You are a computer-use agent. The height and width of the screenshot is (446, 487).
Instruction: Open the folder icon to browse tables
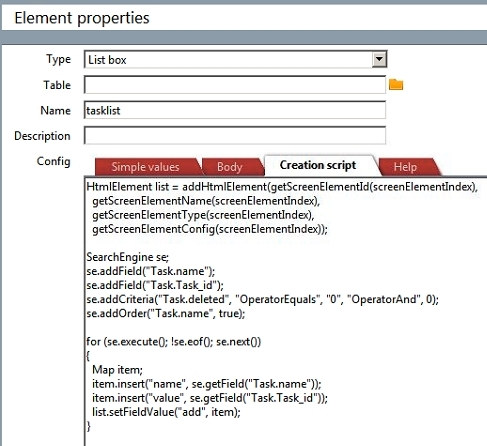396,85
